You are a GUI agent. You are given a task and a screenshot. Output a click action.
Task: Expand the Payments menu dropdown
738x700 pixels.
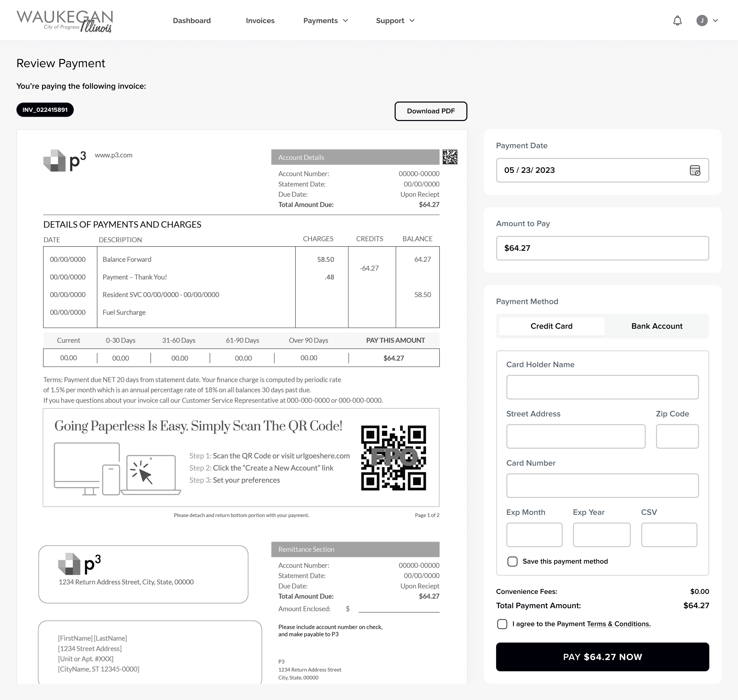click(325, 21)
